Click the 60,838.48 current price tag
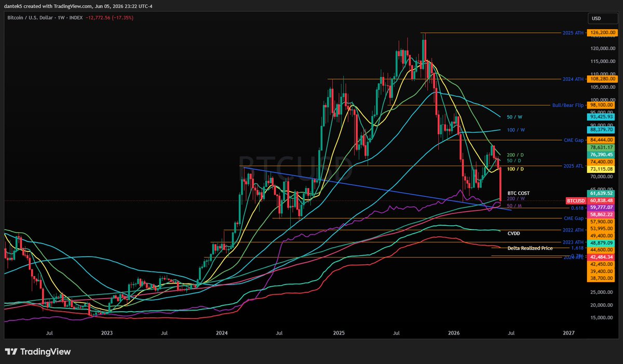623x364 pixels. point(602,200)
